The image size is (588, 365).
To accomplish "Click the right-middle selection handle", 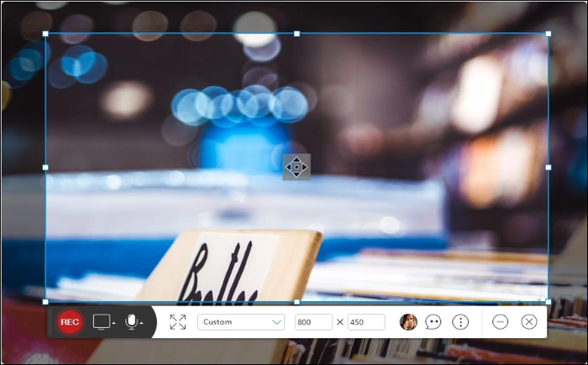I will [549, 168].
